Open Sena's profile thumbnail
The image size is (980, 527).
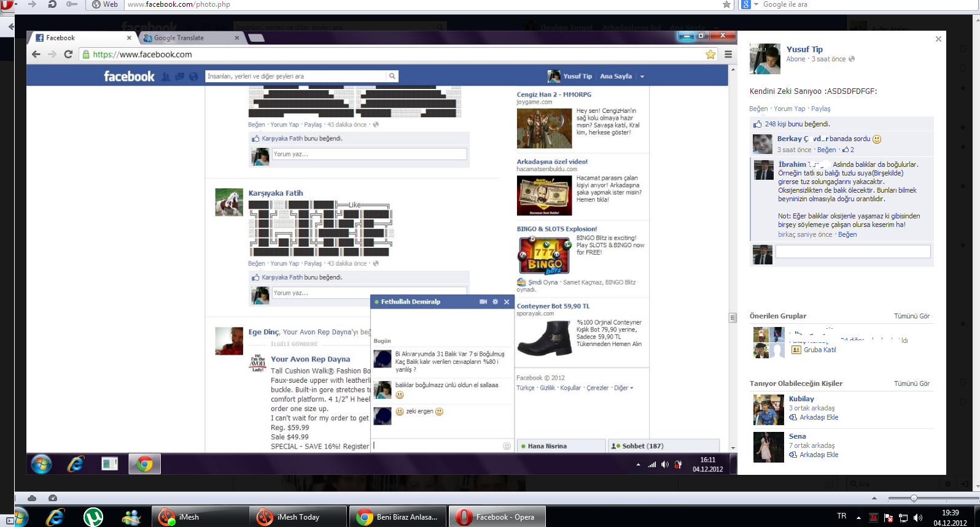769,447
